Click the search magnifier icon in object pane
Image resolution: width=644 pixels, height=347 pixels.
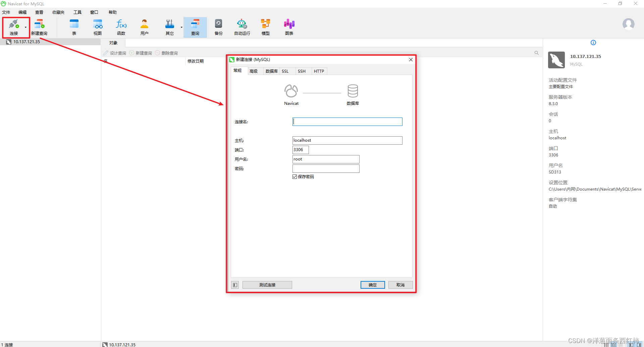537,53
